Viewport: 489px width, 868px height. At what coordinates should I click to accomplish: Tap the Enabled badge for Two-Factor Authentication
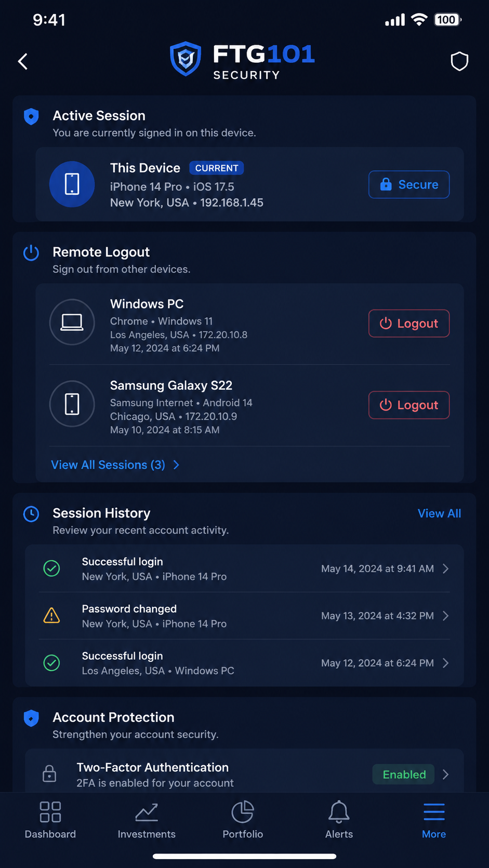tap(404, 775)
